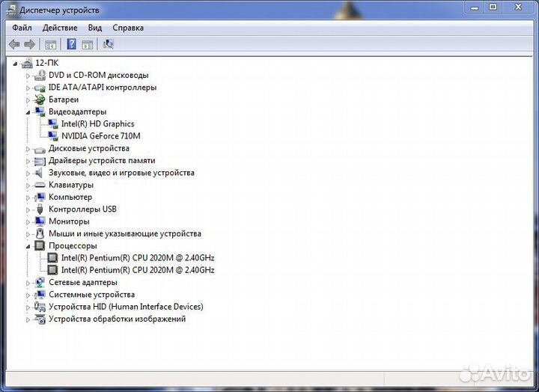Open the Файл menu
Screen dimensions: 539x392
tap(22, 28)
